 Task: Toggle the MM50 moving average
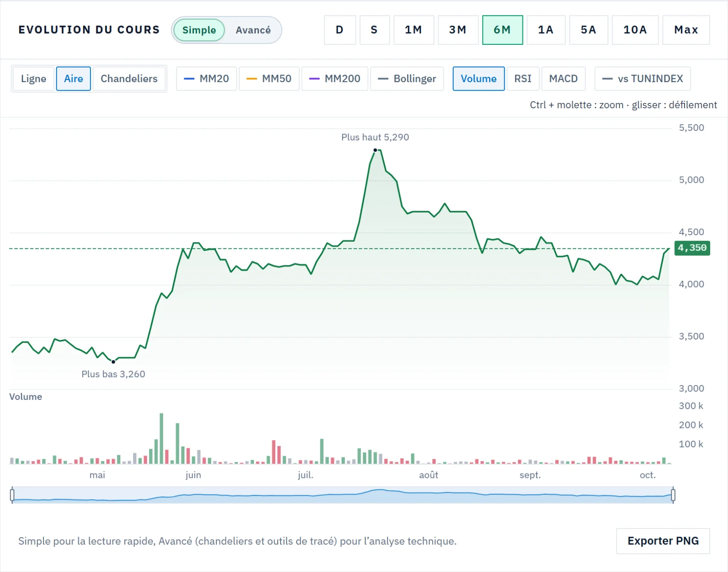pyautogui.click(x=269, y=79)
